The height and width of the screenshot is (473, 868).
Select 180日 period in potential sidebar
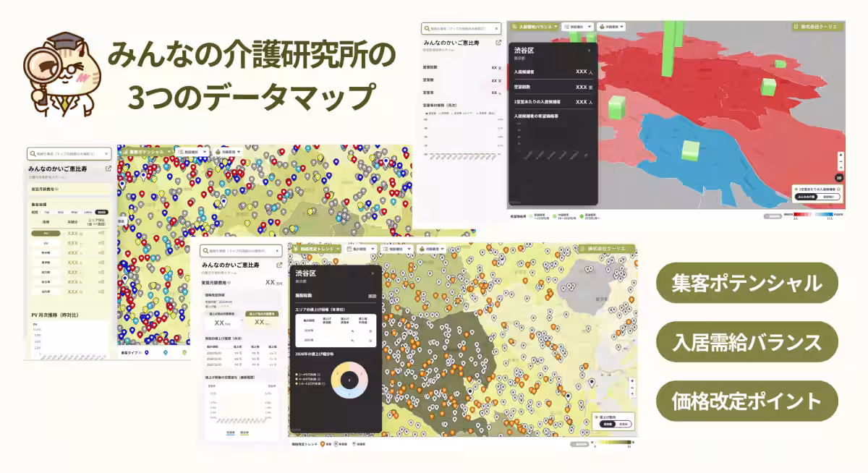tap(88, 213)
